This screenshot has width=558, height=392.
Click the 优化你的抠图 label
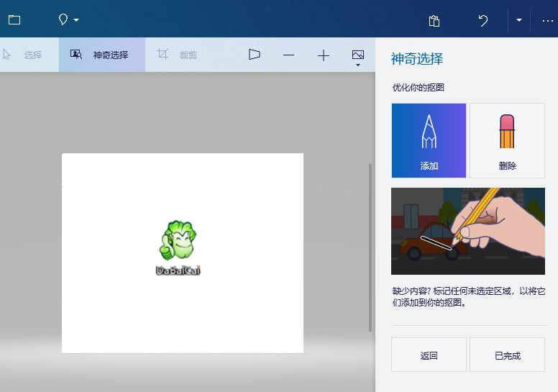click(x=418, y=88)
